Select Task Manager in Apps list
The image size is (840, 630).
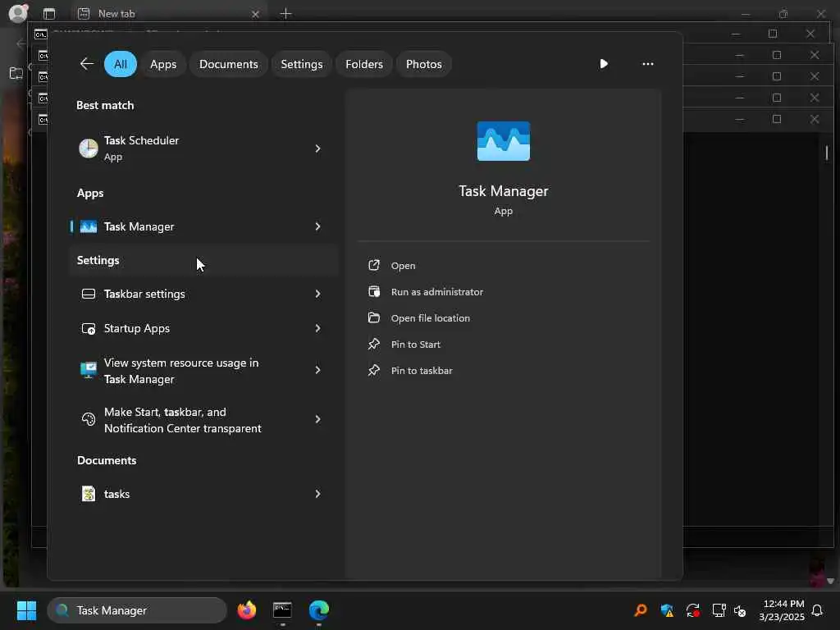[203, 226]
